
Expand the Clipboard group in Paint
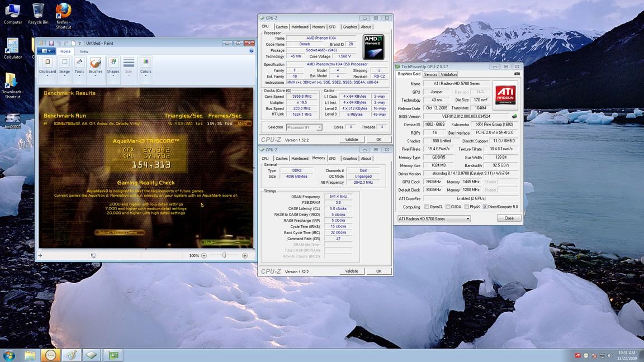(x=48, y=68)
